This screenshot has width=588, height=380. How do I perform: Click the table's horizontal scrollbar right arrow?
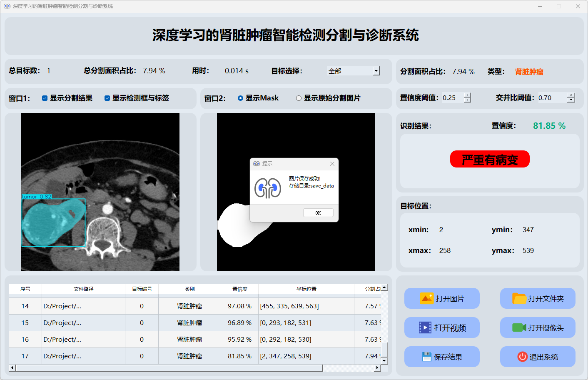click(x=377, y=368)
